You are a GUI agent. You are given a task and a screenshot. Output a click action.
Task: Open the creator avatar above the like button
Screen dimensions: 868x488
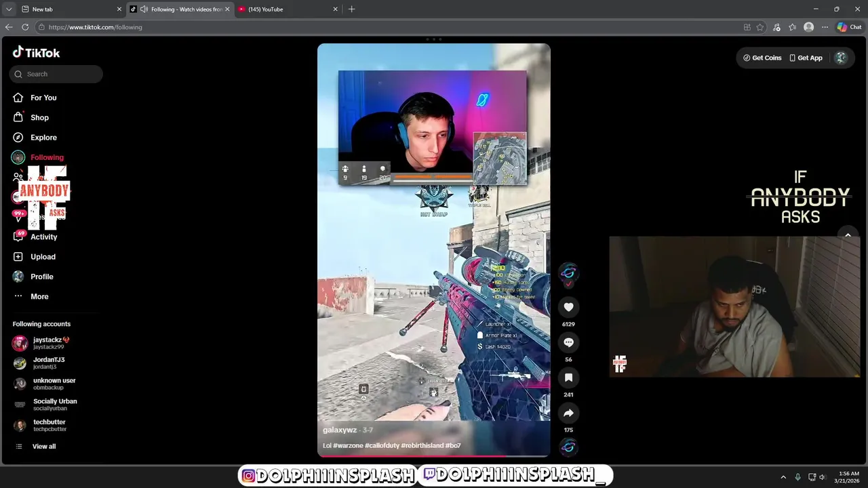[568, 273]
